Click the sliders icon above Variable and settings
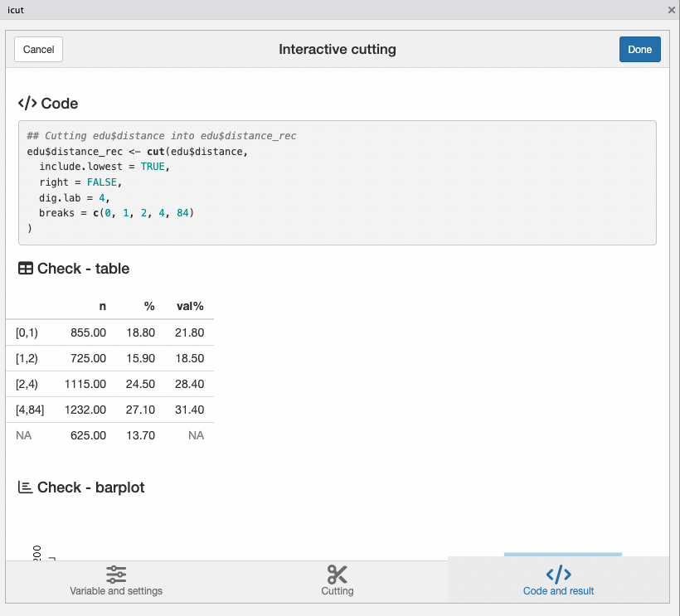680x616 pixels. [116, 573]
